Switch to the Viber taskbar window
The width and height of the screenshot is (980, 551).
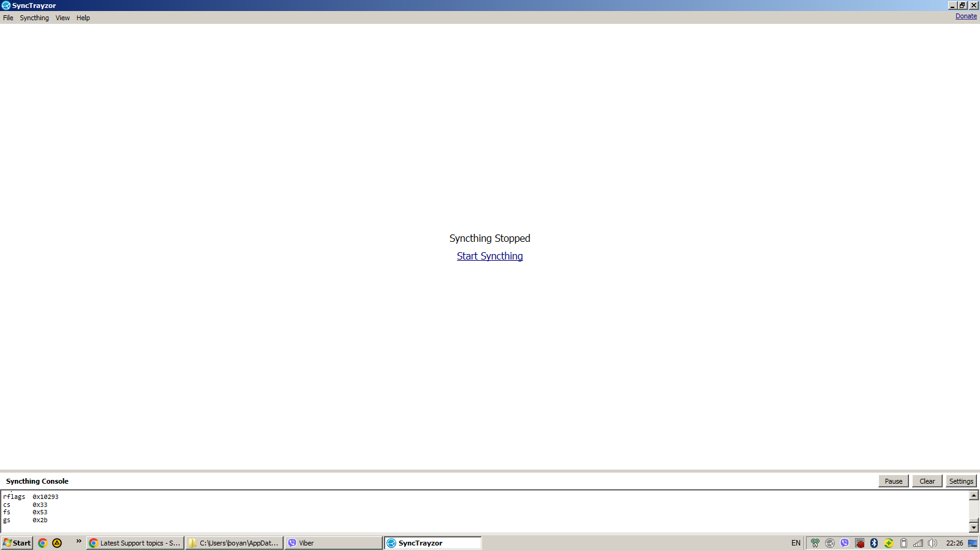click(334, 543)
